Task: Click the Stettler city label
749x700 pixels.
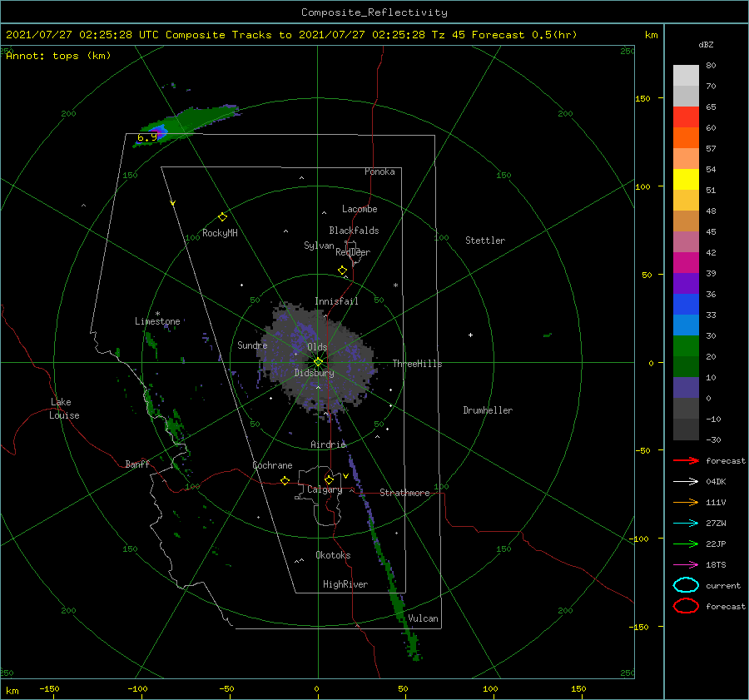Action: click(x=485, y=241)
